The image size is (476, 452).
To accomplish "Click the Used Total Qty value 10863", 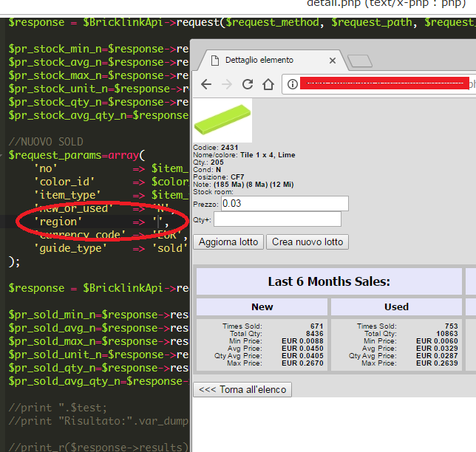I will (447, 334).
